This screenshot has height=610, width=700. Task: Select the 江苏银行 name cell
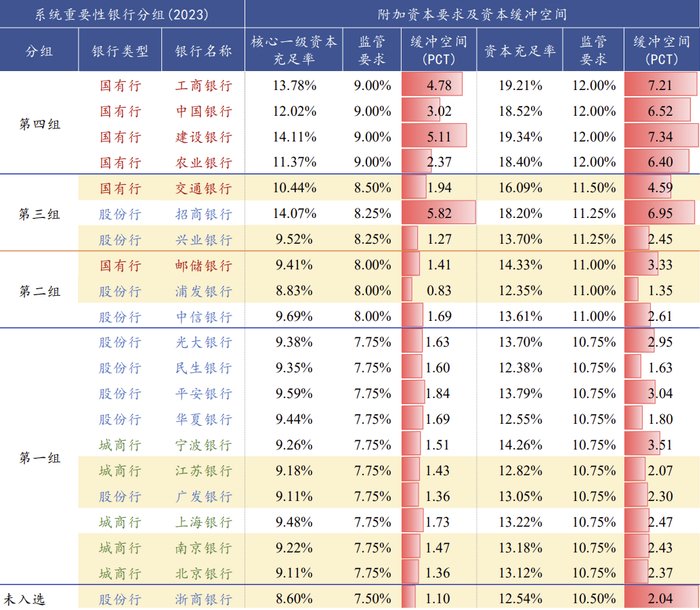click(x=204, y=471)
